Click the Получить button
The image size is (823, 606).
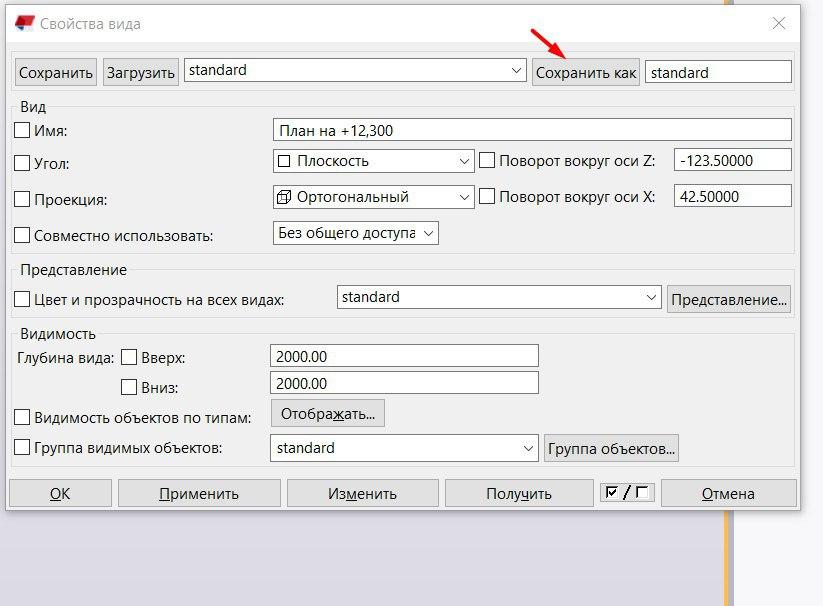click(x=519, y=493)
